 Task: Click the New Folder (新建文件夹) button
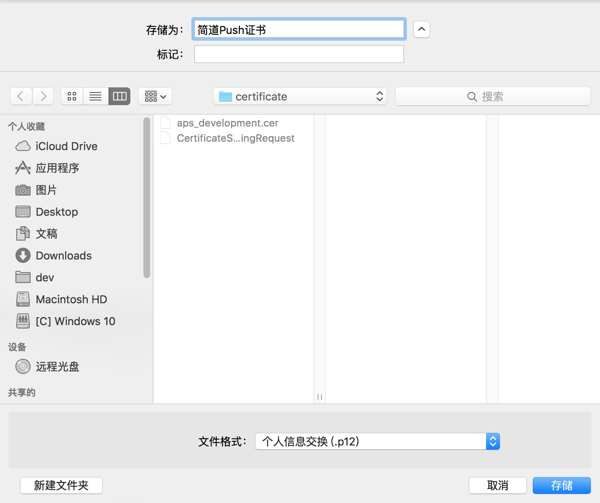[61, 485]
